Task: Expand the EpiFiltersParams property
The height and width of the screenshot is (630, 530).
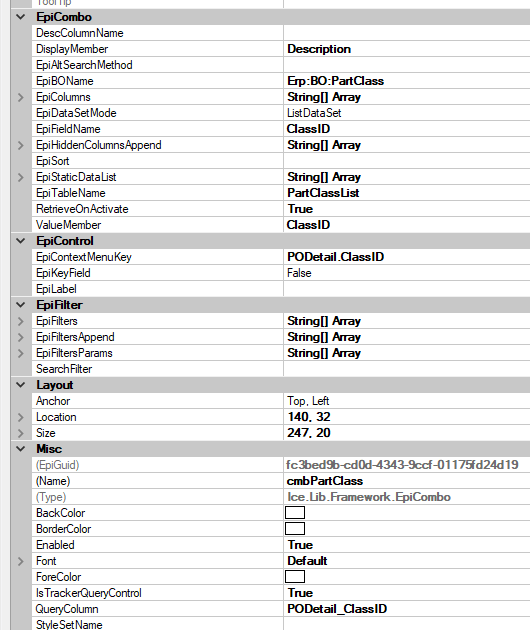Action: [20, 353]
